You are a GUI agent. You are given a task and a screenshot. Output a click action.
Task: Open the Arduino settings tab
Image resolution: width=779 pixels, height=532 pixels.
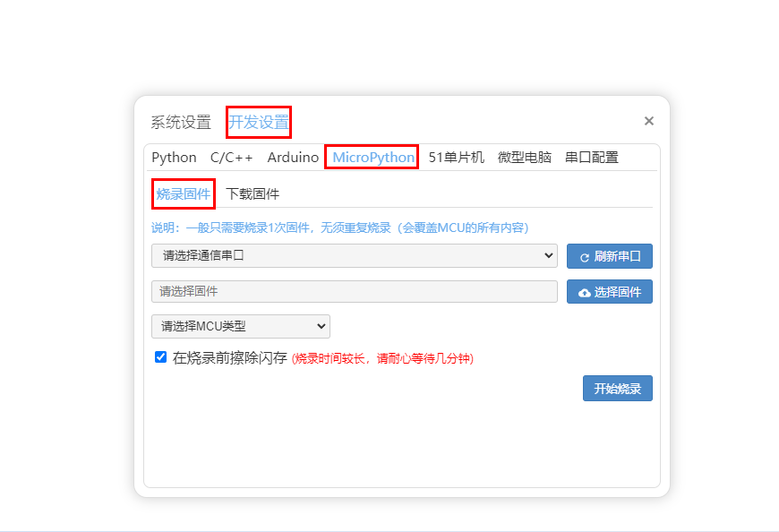293,158
